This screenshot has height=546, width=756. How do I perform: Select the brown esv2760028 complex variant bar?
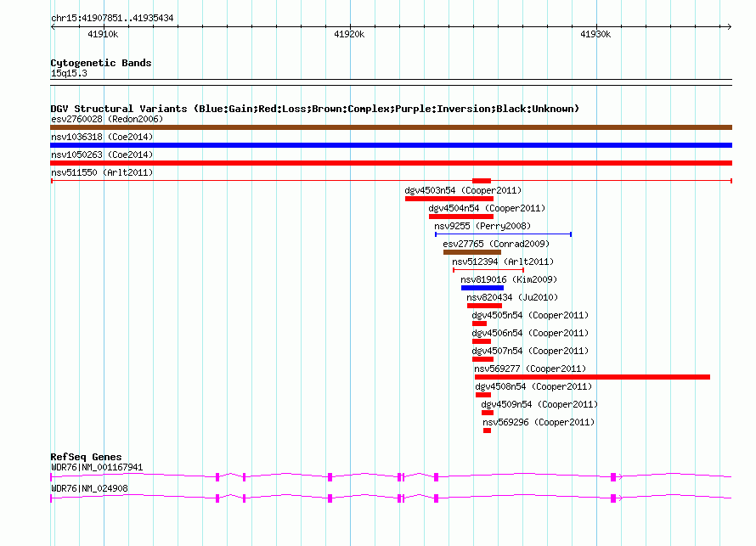(391, 127)
